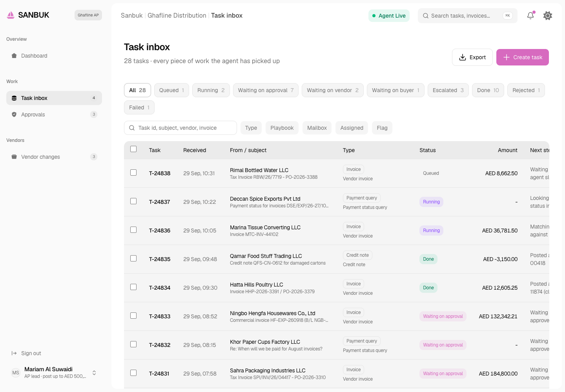This screenshot has width=565, height=392.
Task: Click the Sign out arrow icon
Action: tap(14, 353)
